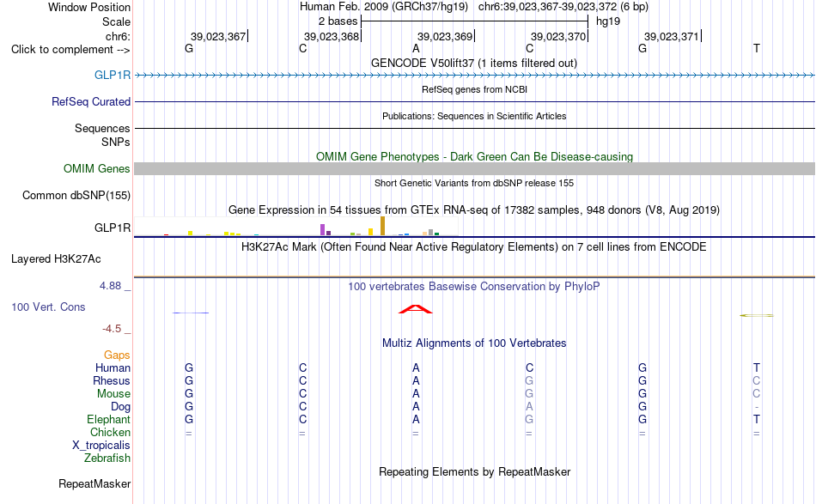Click 'Multiz Alignments of 100 Vertebrates' title
This screenshot has width=816, height=504.
coord(474,343)
